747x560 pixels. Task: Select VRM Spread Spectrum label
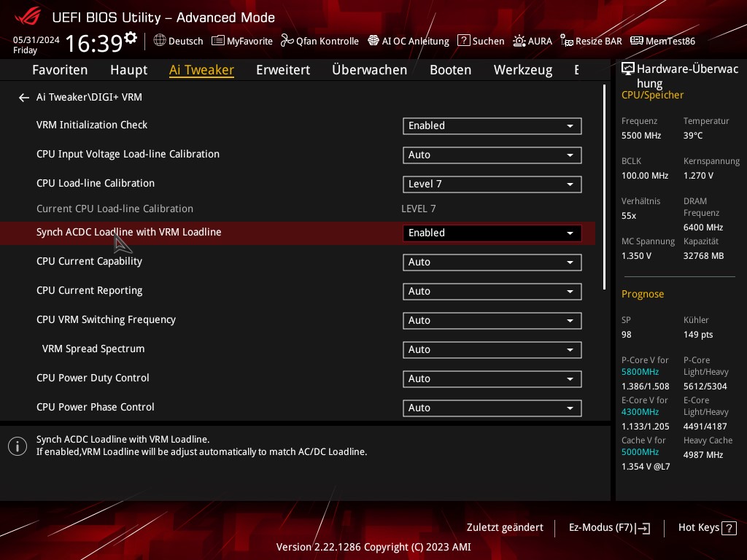click(x=93, y=349)
